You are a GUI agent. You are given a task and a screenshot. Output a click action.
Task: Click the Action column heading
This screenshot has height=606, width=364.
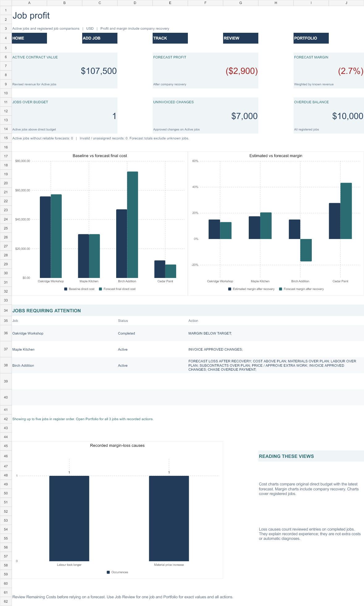click(x=193, y=321)
